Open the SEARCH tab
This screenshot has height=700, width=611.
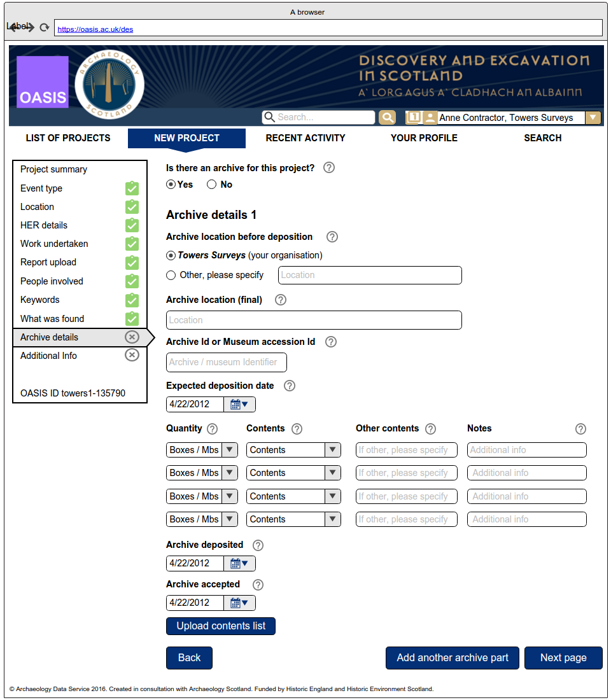pyautogui.click(x=543, y=138)
